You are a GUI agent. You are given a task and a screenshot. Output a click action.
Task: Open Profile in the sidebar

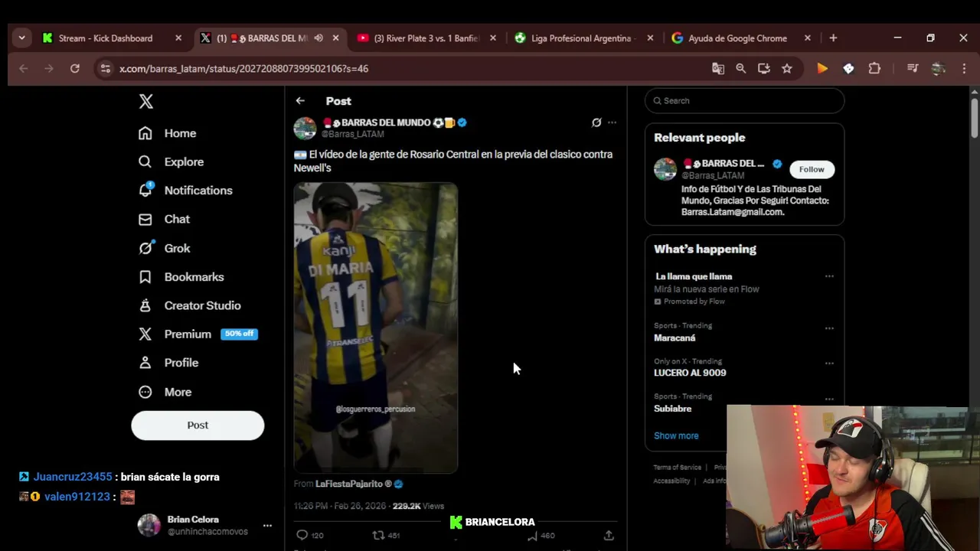coord(168,363)
